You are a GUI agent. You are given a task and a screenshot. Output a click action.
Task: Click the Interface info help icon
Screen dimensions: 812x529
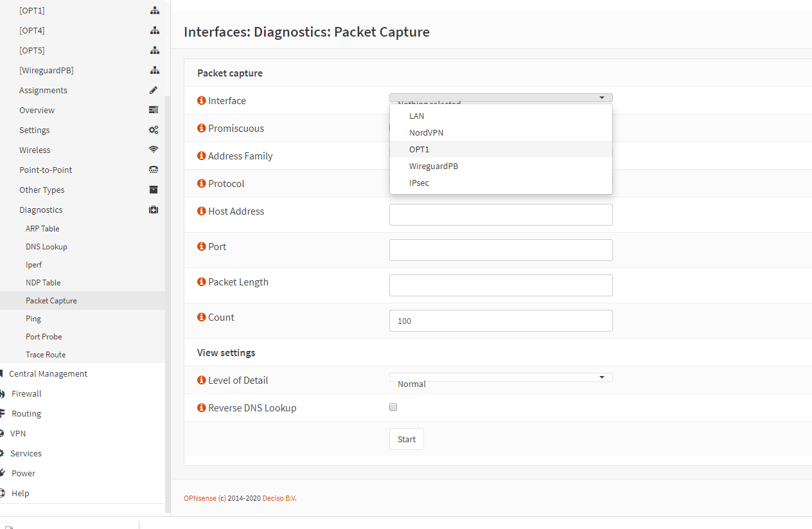pos(201,101)
